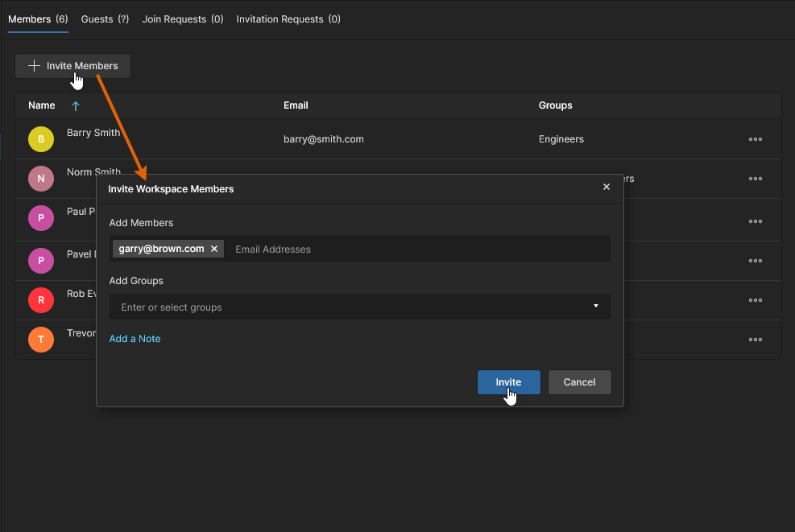Select the Invitation Requests tab

288,19
